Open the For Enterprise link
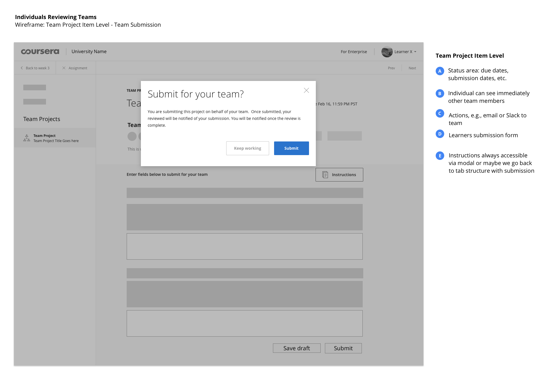The height and width of the screenshot is (392, 551). [x=354, y=52]
